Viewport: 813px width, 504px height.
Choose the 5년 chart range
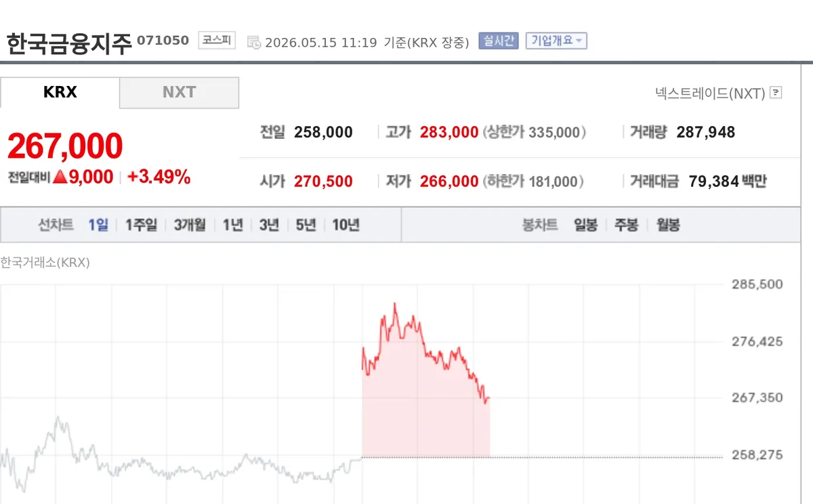coord(306,225)
